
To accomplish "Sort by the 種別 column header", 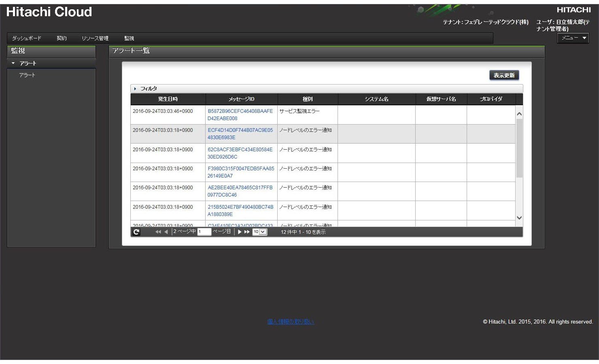I will [x=308, y=99].
